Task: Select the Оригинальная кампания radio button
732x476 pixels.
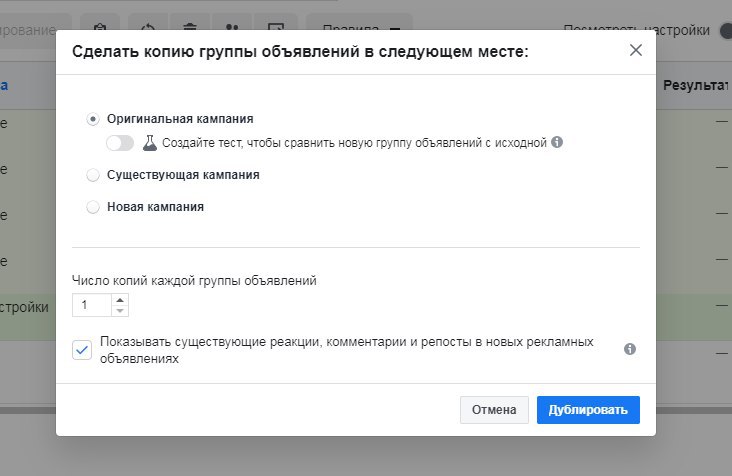Action: [x=93, y=119]
